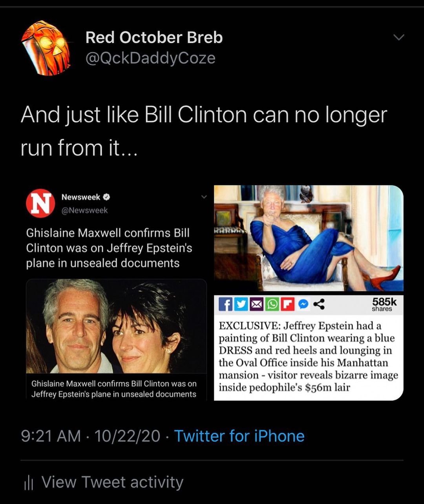424x504 pixels.
Task: Share article via Flipboard icon
Action: click(x=288, y=304)
